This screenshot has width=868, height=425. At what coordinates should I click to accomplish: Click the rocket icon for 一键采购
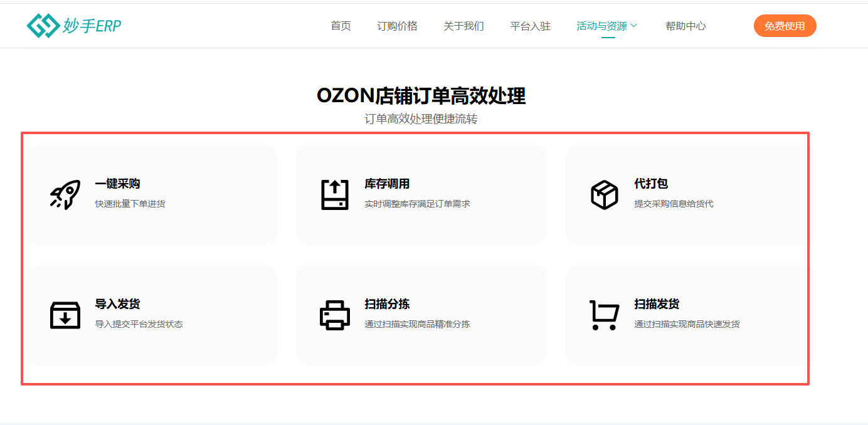(65, 194)
